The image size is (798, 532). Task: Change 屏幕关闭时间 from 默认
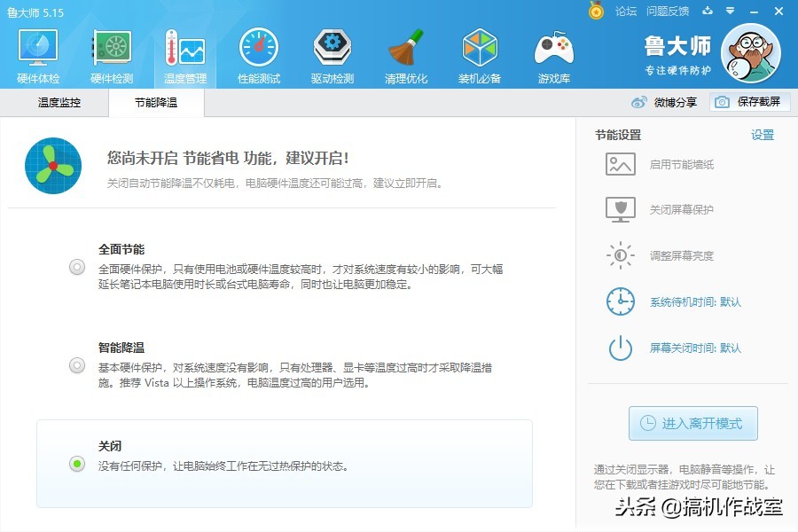click(697, 348)
